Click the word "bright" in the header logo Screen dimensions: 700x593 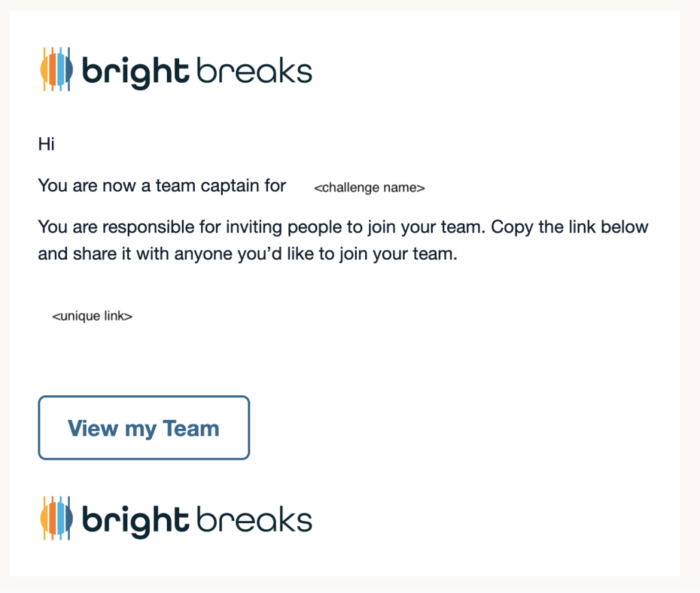click(x=135, y=72)
